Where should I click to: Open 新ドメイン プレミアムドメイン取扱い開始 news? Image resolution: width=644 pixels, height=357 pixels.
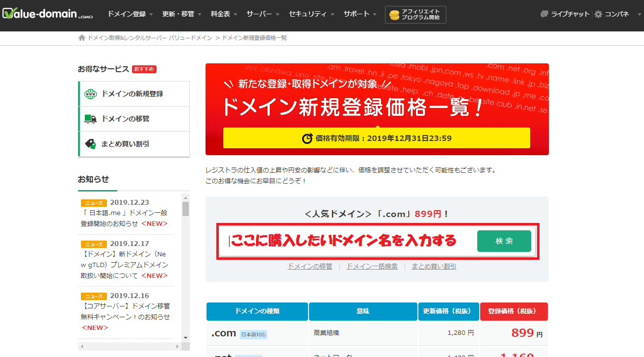click(125, 265)
